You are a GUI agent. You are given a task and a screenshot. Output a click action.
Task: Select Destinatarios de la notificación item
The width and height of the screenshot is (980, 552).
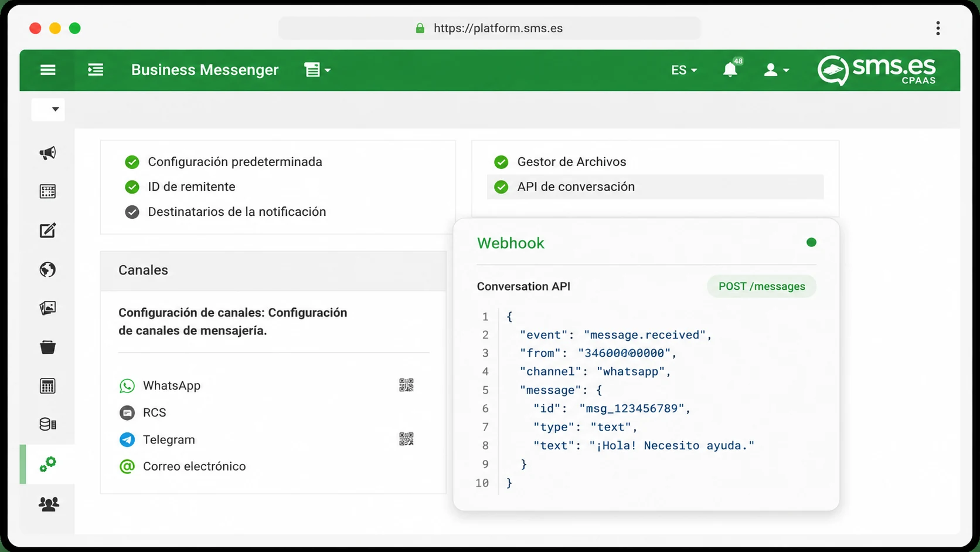click(x=237, y=212)
